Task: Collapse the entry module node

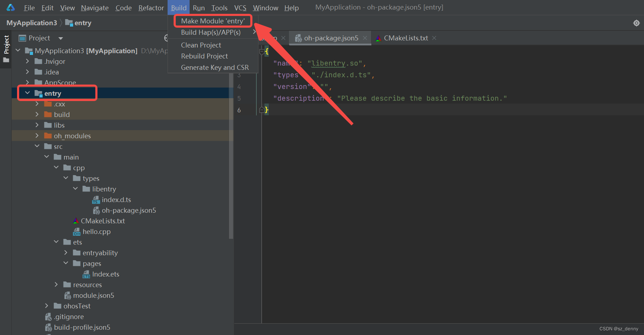Action: pyautogui.click(x=27, y=93)
